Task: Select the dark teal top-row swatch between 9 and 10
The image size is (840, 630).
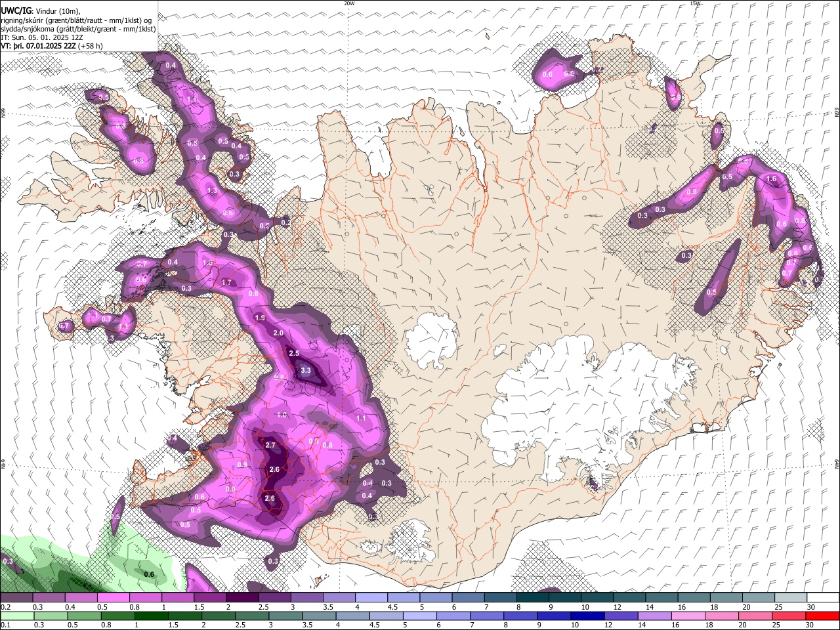Action: (x=565, y=598)
